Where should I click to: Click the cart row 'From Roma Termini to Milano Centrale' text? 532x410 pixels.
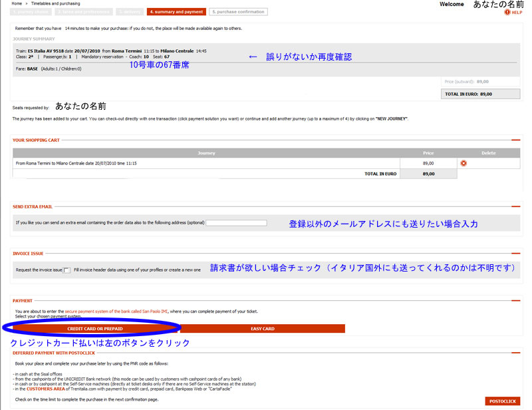point(76,163)
